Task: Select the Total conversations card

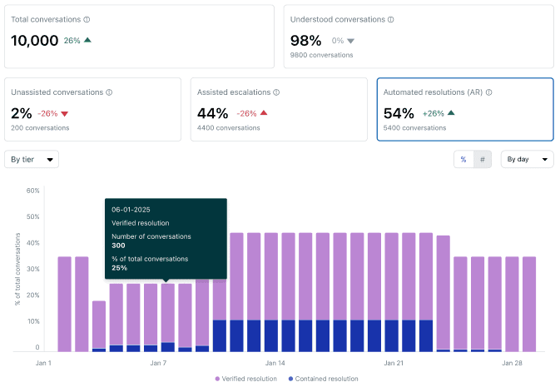Action: coord(139,37)
